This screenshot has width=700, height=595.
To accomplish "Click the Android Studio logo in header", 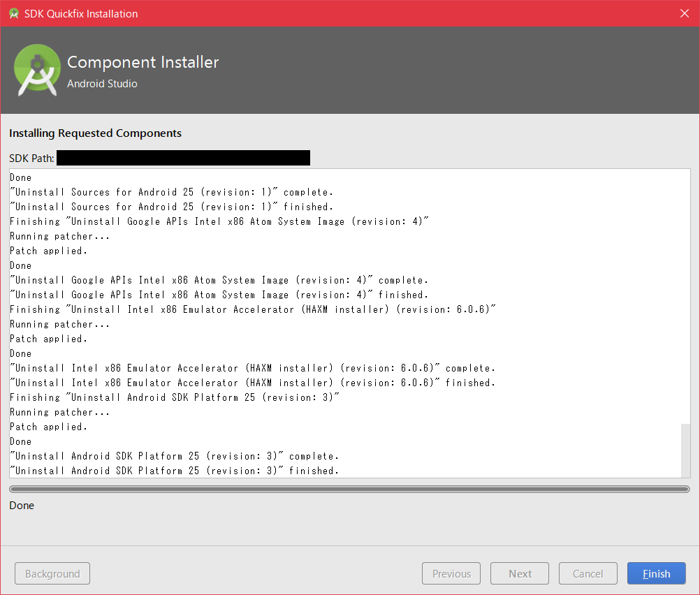I will tap(38, 70).
